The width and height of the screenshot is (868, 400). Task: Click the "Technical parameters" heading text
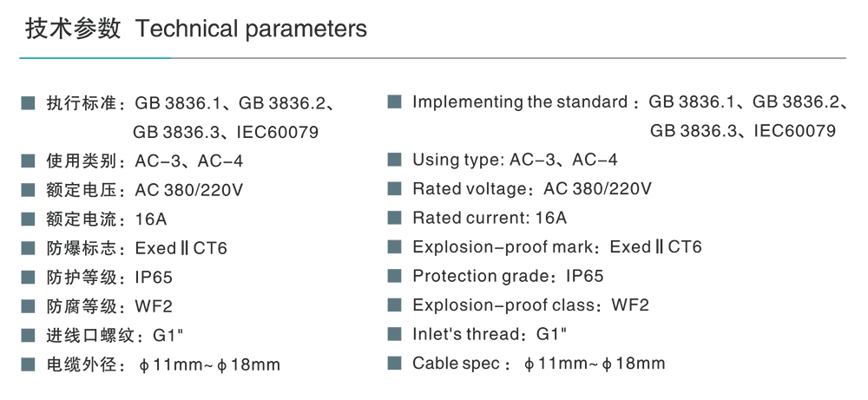coord(252,30)
